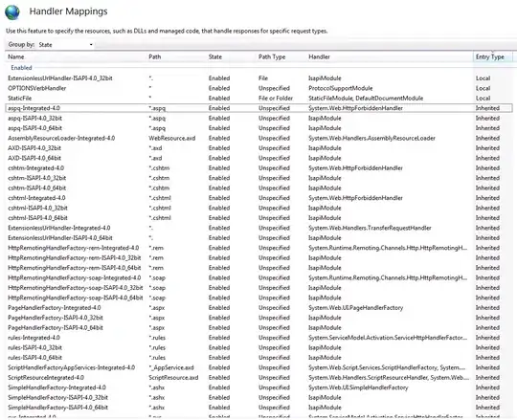This screenshot has width=517, height=420.
Task: Select the aspq-Integrated-4.0 mapping
Action: [258, 108]
